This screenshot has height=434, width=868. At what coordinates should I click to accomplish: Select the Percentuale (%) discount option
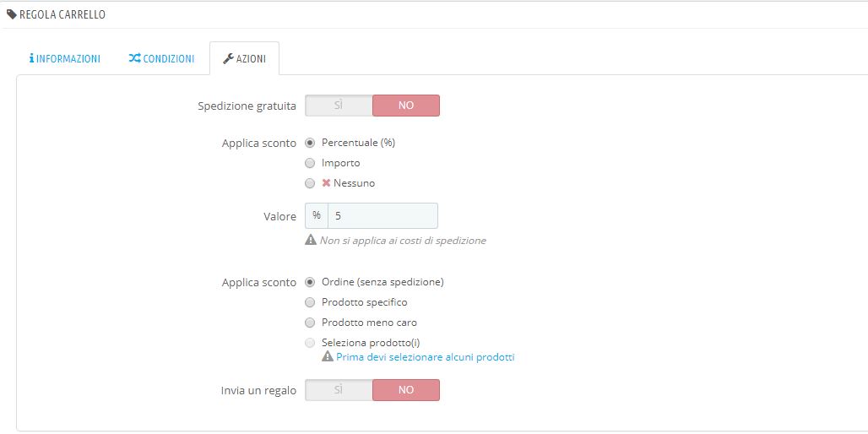pos(310,143)
